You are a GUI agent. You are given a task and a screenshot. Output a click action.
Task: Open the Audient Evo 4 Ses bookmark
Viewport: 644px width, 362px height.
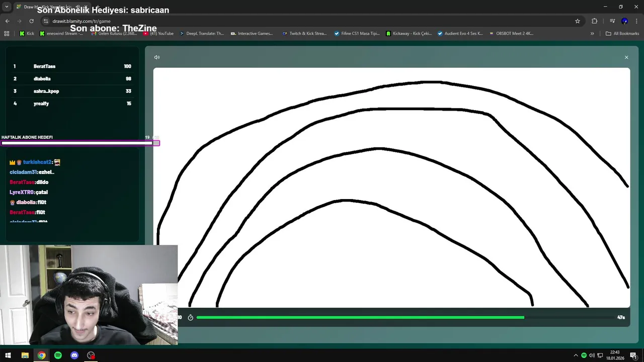tap(460, 34)
